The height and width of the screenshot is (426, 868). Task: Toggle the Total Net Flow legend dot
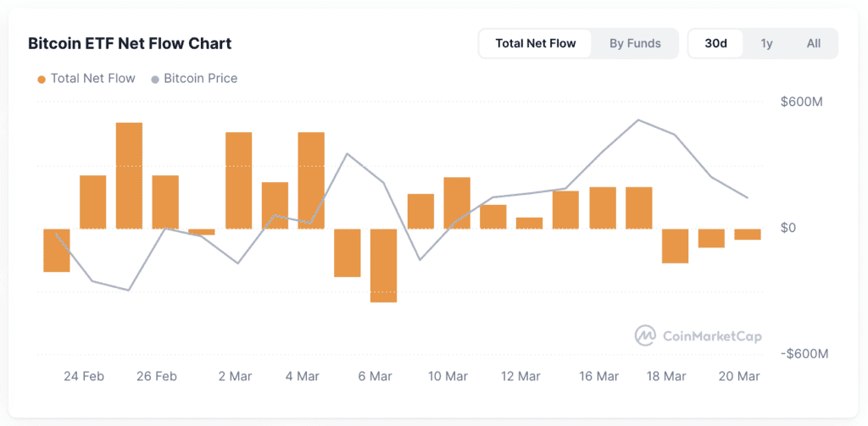click(x=42, y=79)
